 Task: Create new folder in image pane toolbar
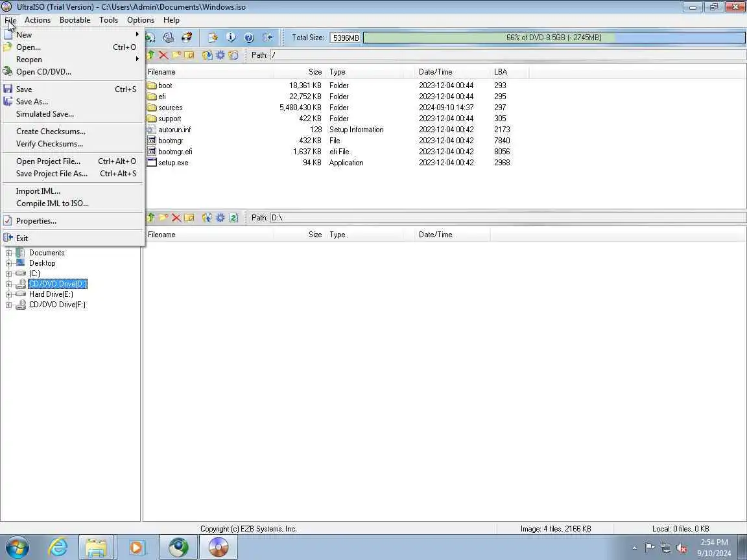point(176,55)
